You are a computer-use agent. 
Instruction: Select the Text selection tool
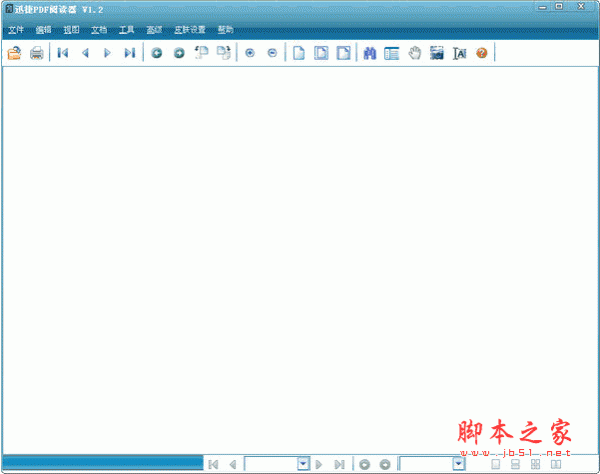pos(459,53)
